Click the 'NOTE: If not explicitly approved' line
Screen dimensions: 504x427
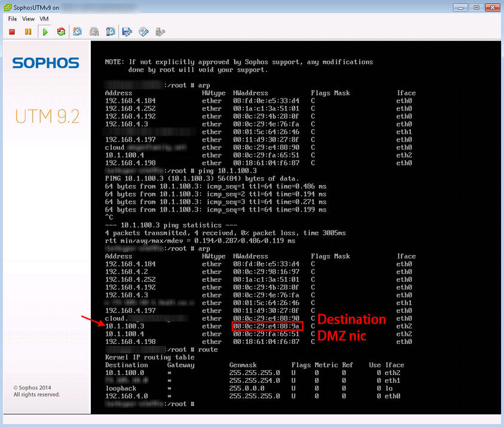click(239, 62)
